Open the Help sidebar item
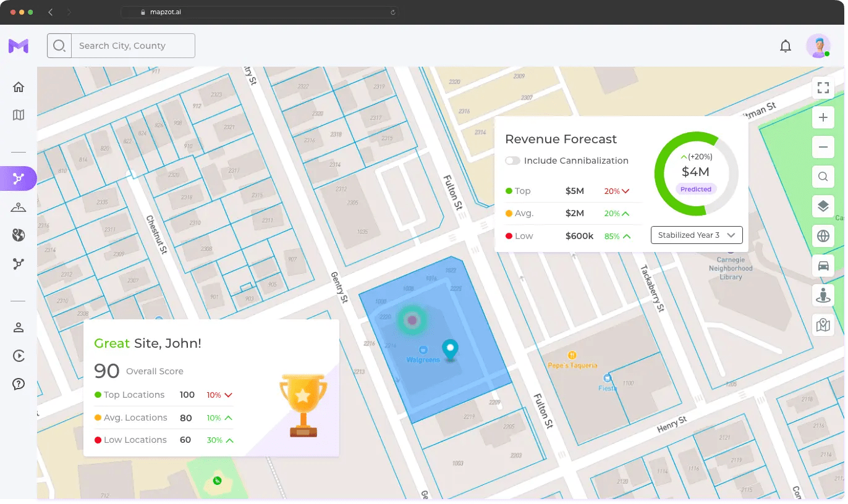Screen dimensions: 848x504 [19, 384]
